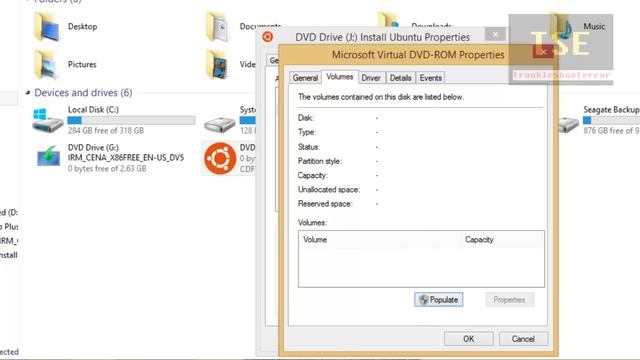The height and width of the screenshot is (360, 640).
Task: Click "284 GB free of 318 GB" text
Action: point(106,131)
